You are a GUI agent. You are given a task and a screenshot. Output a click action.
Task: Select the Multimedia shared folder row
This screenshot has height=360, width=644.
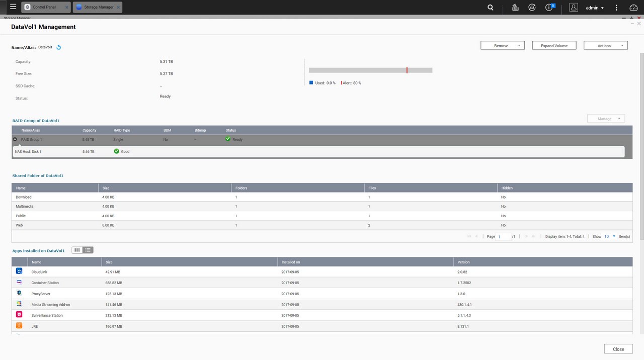[x=322, y=206]
